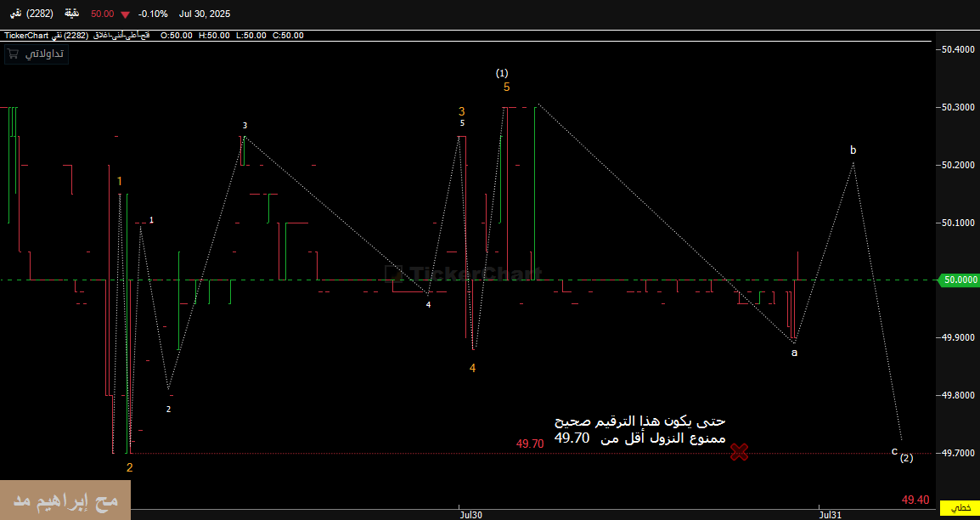Select the orange wave 2 label at bottom left
Viewport: 980px width, 520px height.
[x=129, y=467]
